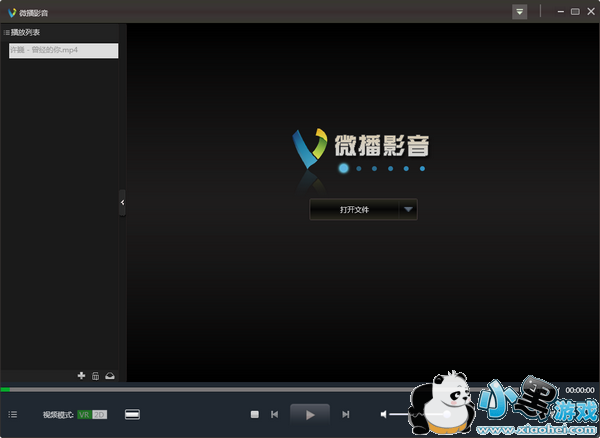Click the volume slider track
The image size is (600, 438).
pyautogui.click(x=419, y=414)
